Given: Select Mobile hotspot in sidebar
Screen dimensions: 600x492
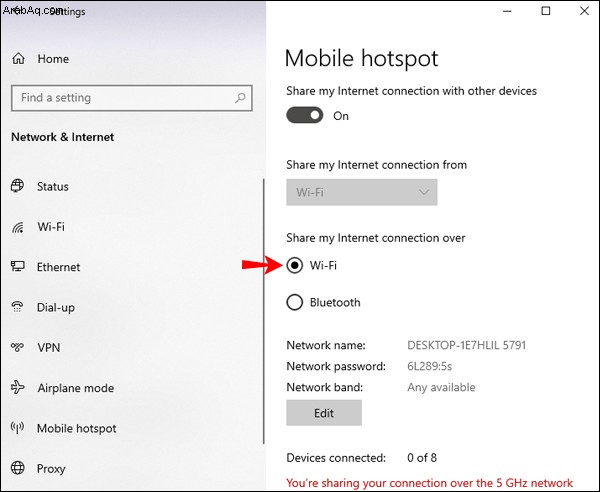Looking at the screenshot, I should pos(77,428).
